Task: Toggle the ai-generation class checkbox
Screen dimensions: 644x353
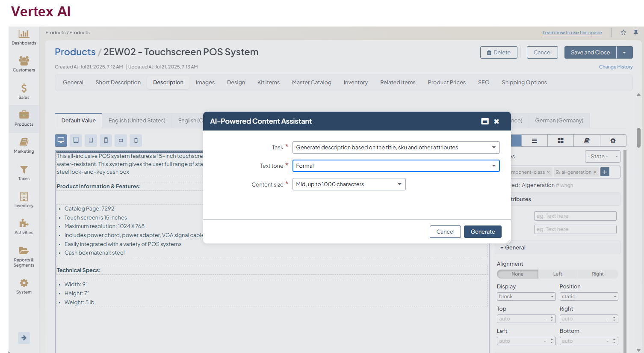Action: (558, 172)
